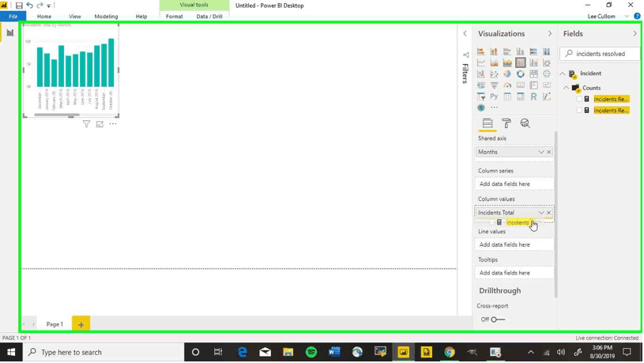Select the Line chart visual
The width and height of the screenshot is (644, 363).
click(481, 63)
